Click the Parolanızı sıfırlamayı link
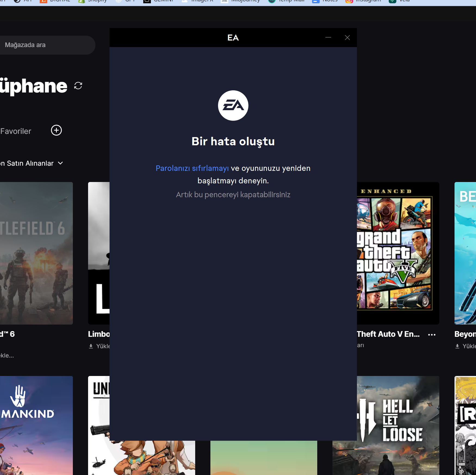 tap(192, 168)
